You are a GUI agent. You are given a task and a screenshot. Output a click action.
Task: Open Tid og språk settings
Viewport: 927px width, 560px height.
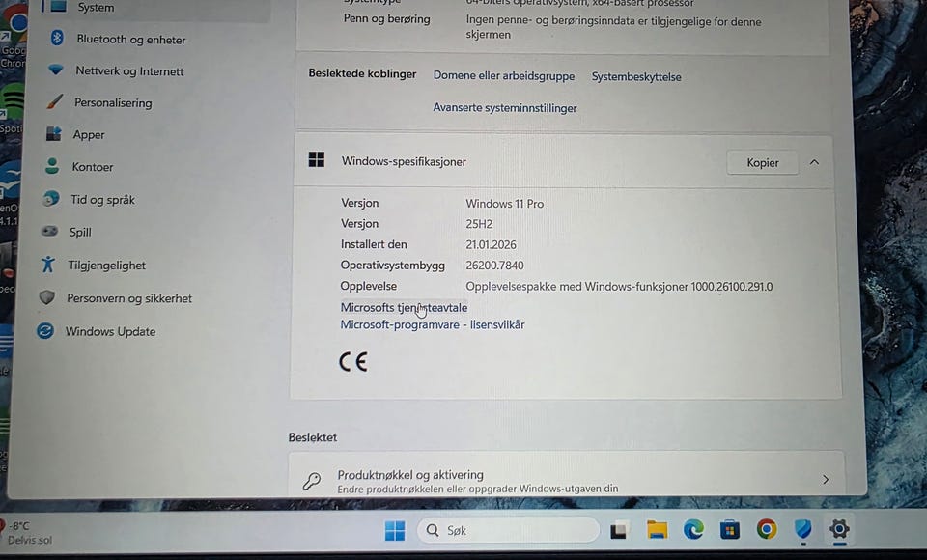point(103,199)
